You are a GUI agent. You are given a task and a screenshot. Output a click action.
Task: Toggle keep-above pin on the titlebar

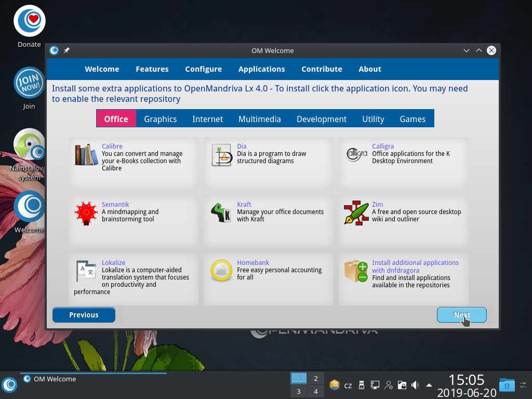[66, 50]
